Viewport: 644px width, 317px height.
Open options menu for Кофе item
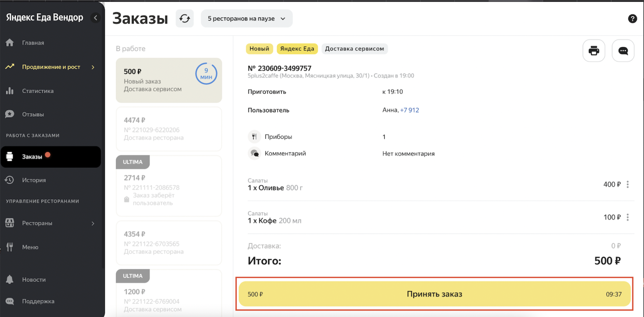point(628,217)
